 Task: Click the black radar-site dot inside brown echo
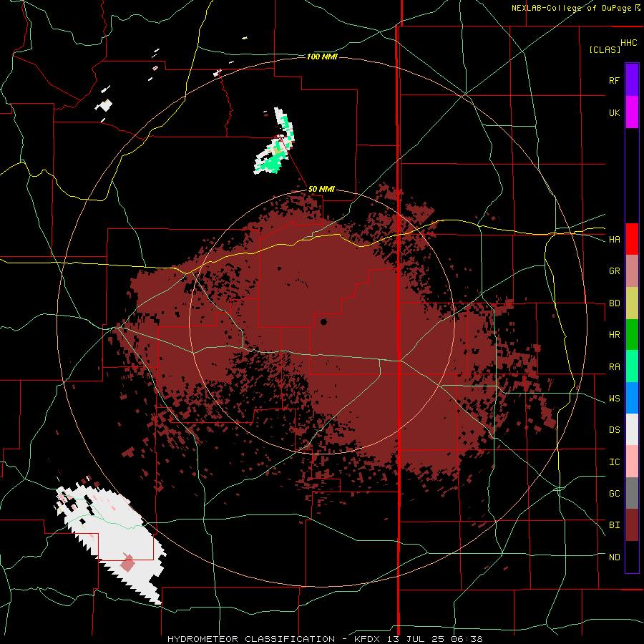click(323, 321)
